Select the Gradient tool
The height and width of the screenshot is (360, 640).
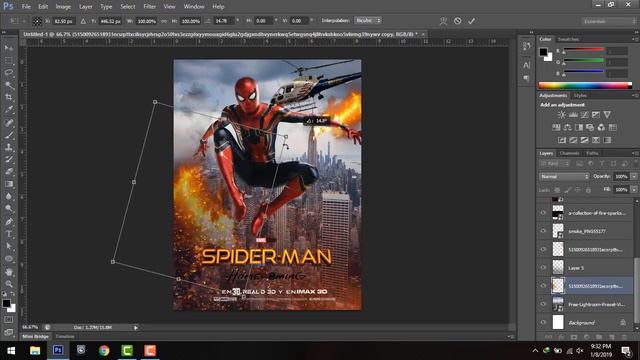point(9,184)
